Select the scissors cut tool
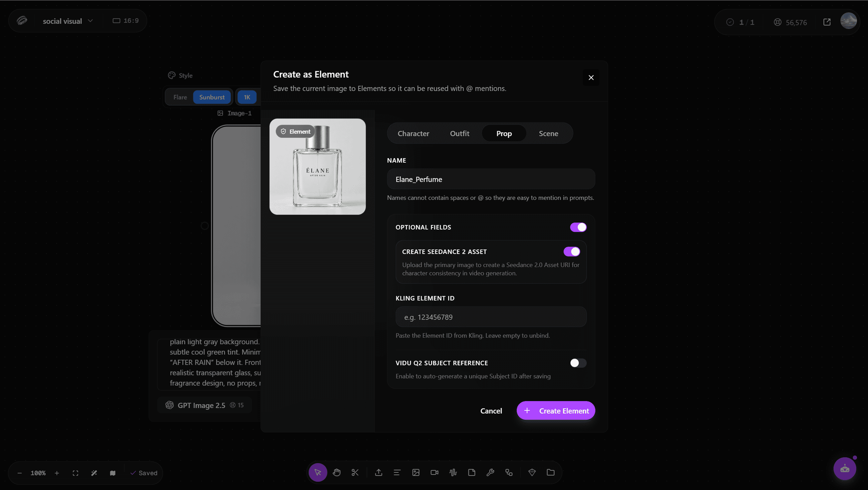 point(355,472)
